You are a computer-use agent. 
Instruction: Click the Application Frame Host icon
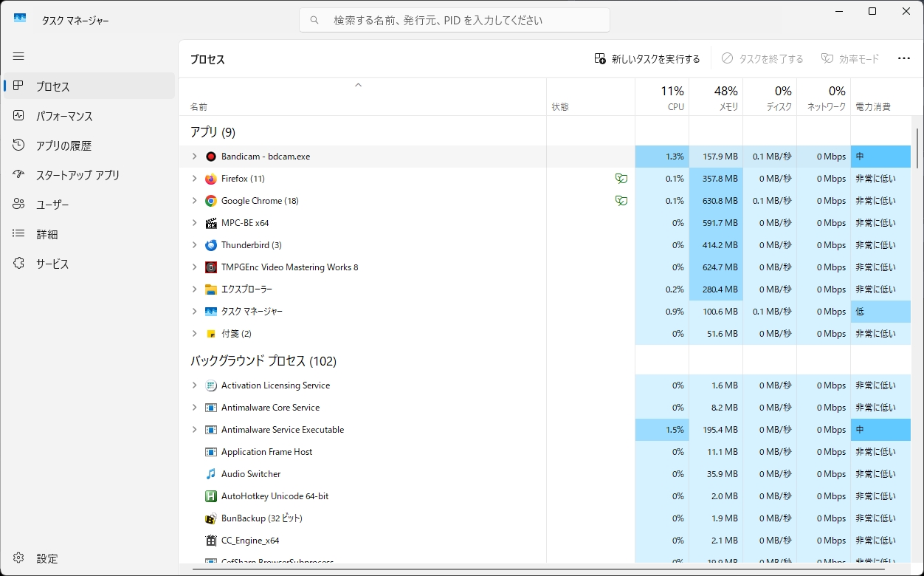(x=210, y=452)
